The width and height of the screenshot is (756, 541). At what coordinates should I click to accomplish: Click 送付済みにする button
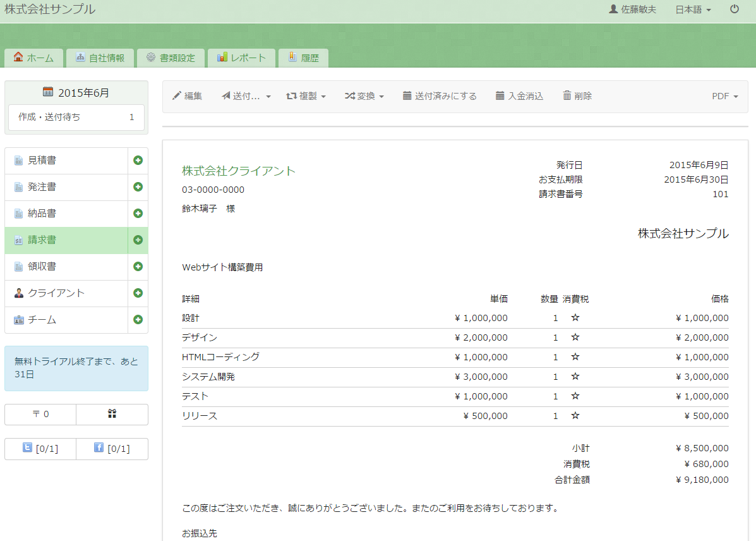point(440,96)
